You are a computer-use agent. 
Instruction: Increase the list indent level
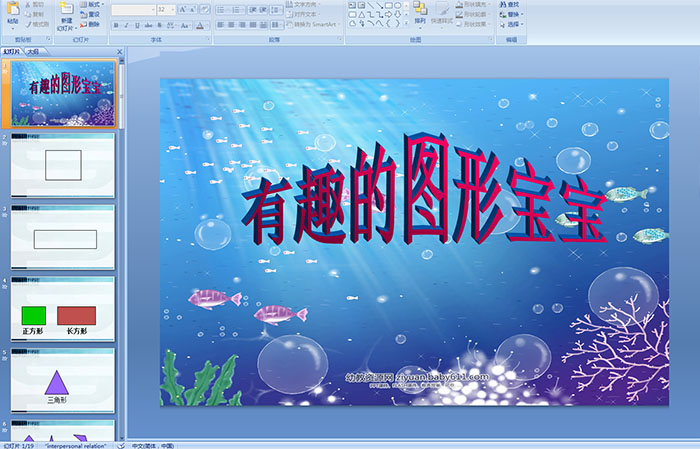point(263,10)
